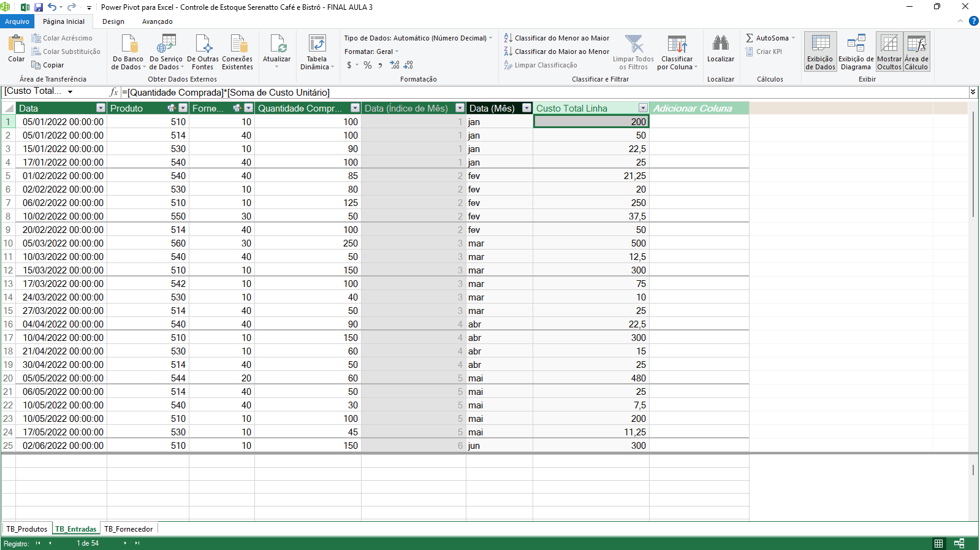980x550 pixels.
Task: Open the TB_Produtos sheet tab
Action: click(26, 529)
